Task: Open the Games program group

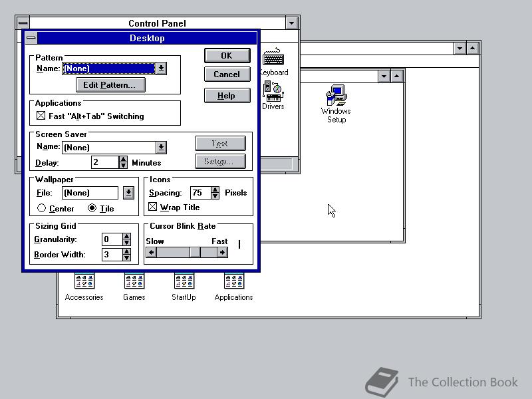Action: pos(134,281)
